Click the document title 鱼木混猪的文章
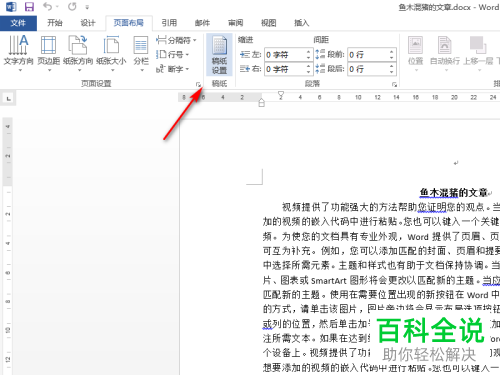The image size is (500, 375). 454,193
